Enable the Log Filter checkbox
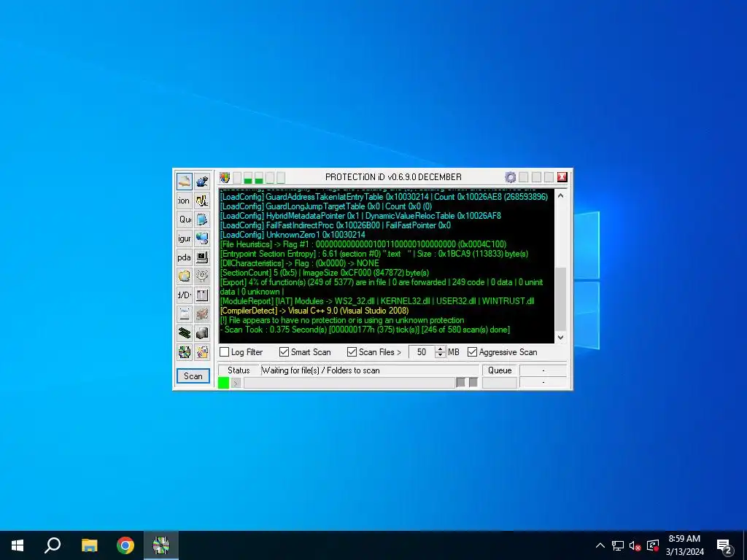The height and width of the screenshot is (560, 747). coord(225,352)
